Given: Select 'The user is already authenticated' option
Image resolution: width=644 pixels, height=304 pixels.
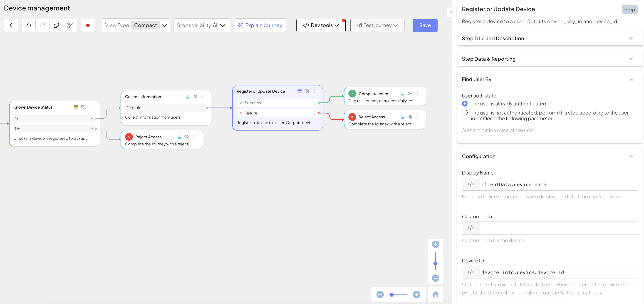Looking at the screenshot, I should [x=465, y=104].
